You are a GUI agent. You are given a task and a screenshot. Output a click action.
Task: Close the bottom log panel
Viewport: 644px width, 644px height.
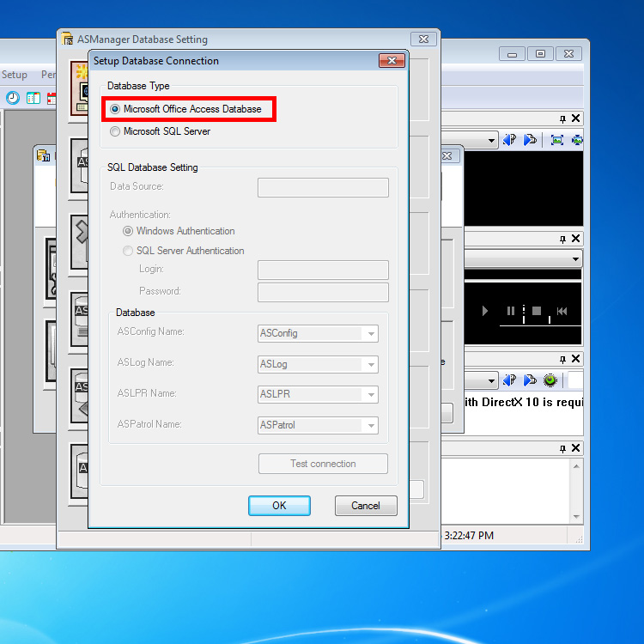[576, 448]
